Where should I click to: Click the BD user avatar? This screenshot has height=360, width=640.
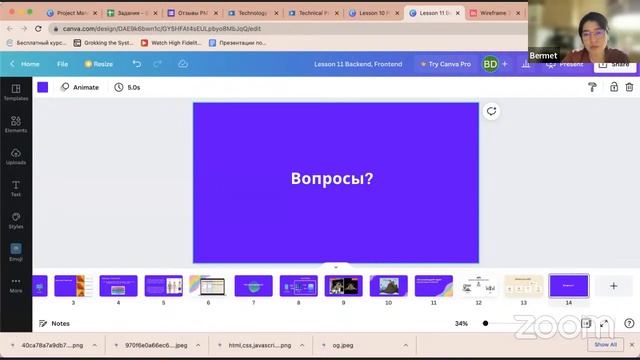click(x=490, y=64)
